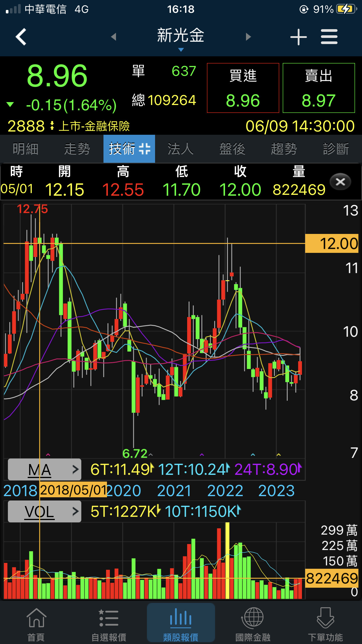Image resolution: width=362 pixels, height=644 pixels.
Task: Open the hamburger menu
Action: point(329,37)
